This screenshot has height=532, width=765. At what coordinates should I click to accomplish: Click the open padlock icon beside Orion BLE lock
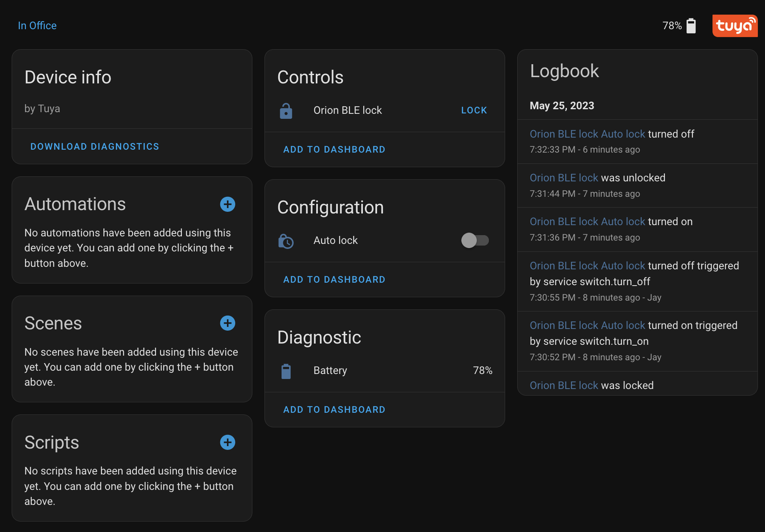click(x=286, y=110)
